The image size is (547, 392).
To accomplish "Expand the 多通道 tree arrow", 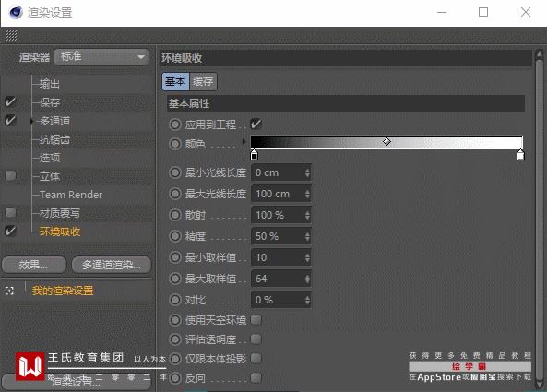I will pos(31,121).
